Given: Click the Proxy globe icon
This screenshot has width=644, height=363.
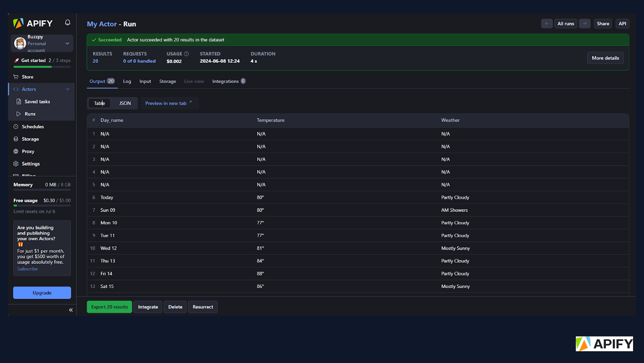Looking at the screenshot, I should tap(16, 151).
